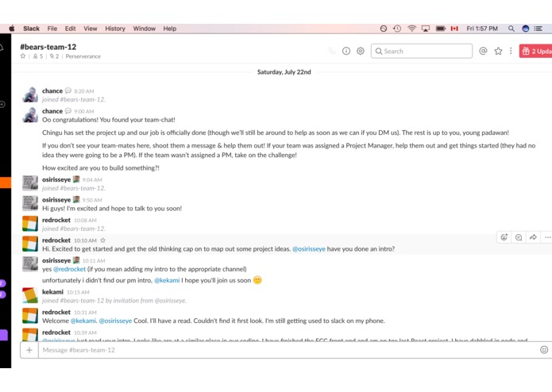Start a call using the phone icon
The width and height of the screenshot is (552, 392).
click(332, 52)
